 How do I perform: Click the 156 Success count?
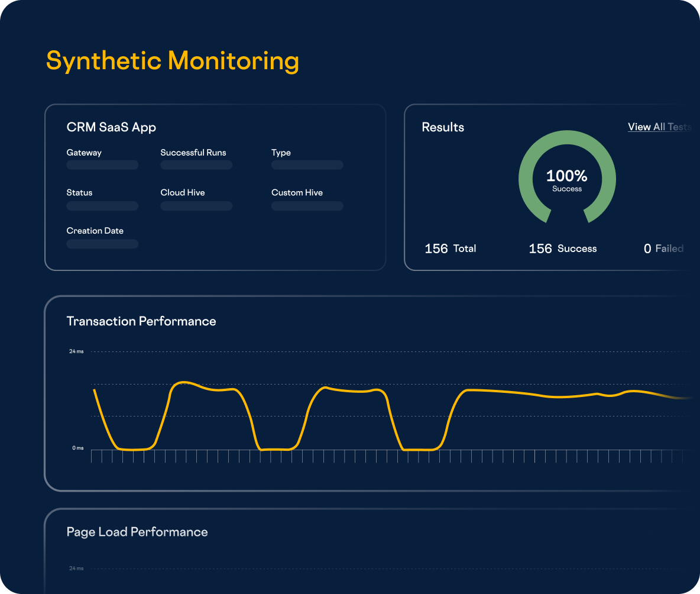562,248
